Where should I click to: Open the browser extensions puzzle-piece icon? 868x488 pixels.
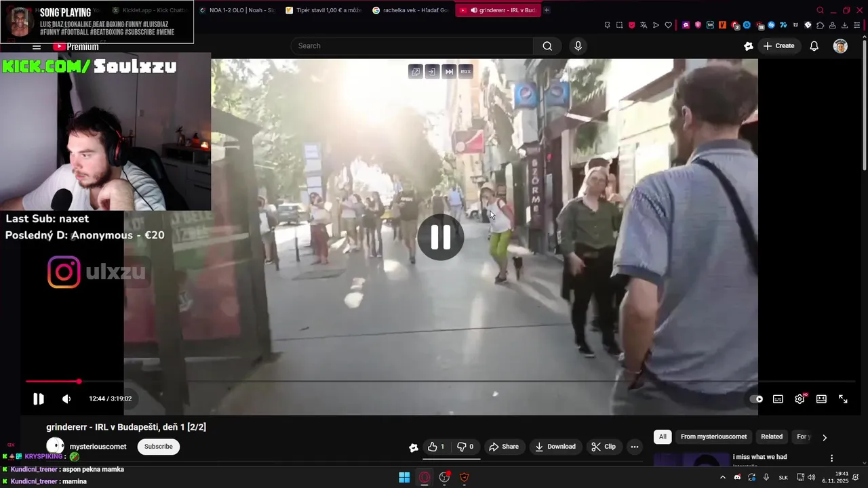click(x=820, y=25)
